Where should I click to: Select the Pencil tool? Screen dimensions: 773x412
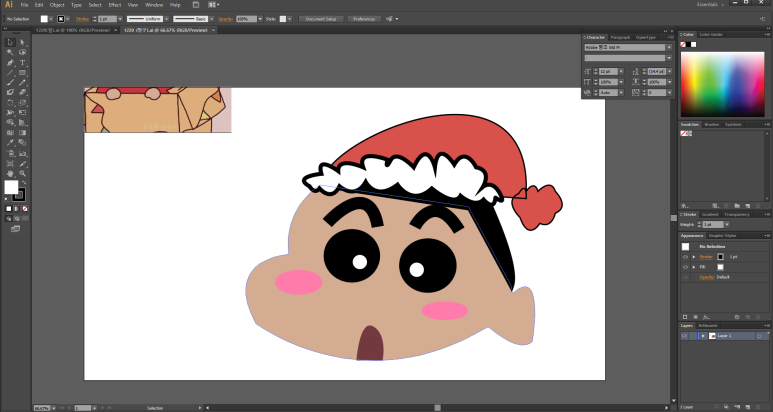click(x=22, y=82)
